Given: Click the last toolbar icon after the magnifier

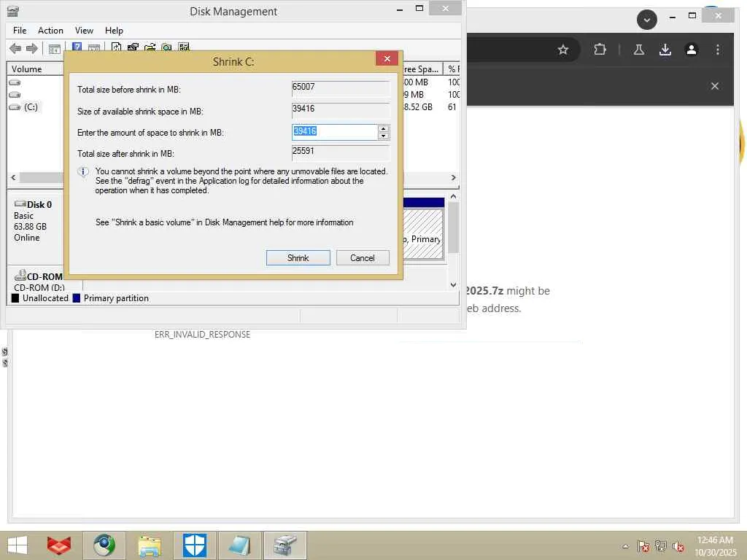Looking at the screenshot, I should click(183, 47).
